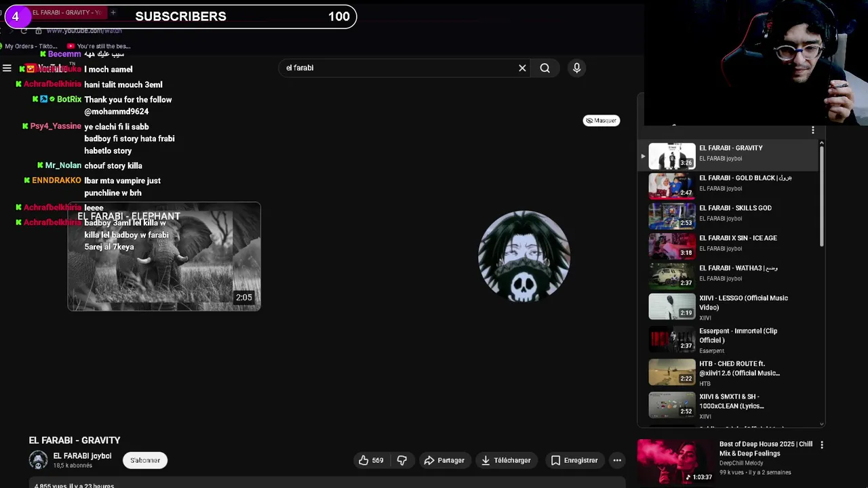This screenshot has width=868, height=488.
Task: Reload the page with the refresh icon
Action: (24, 30)
